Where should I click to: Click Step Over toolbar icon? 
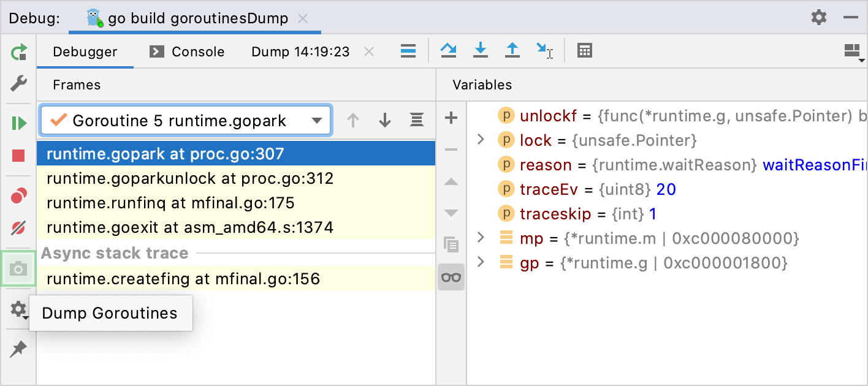(x=449, y=51)
